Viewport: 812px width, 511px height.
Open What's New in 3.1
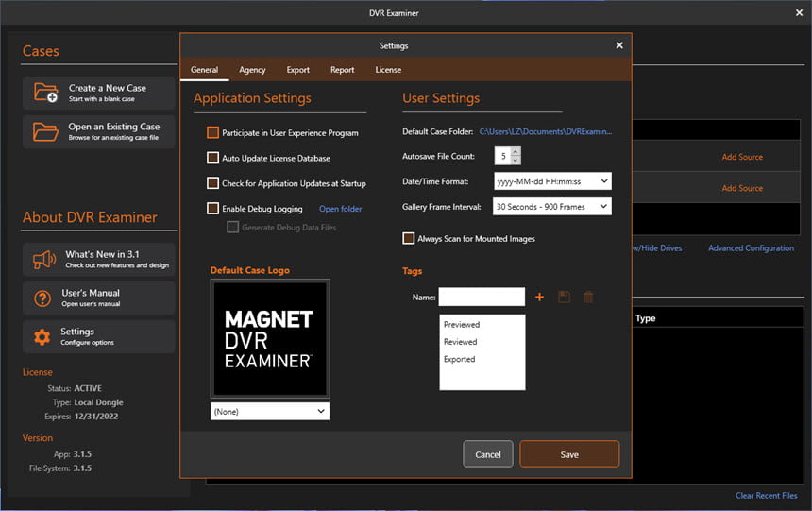click(x=98, y=259)
